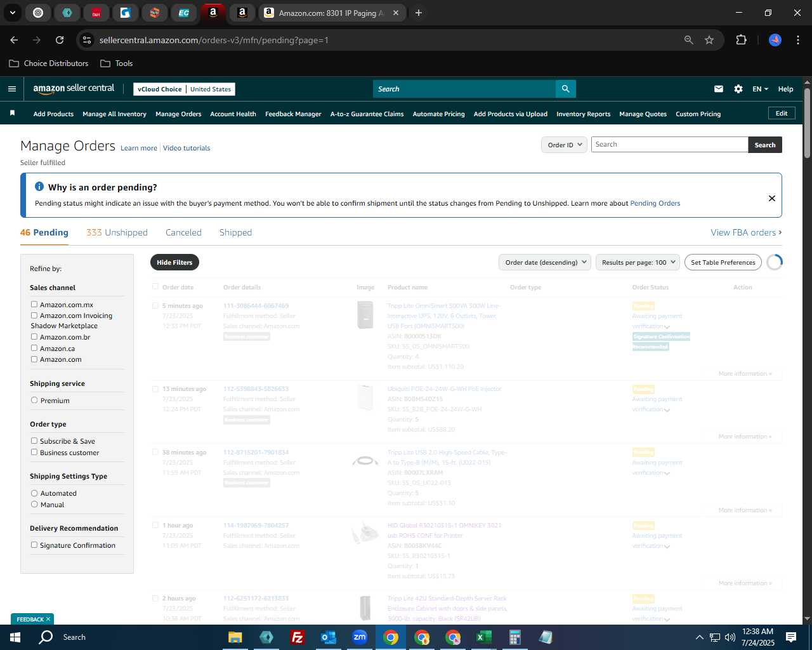812x650 pixels.
Task: Click the Search button beside the order search
Action: click(x=765, y=145)
